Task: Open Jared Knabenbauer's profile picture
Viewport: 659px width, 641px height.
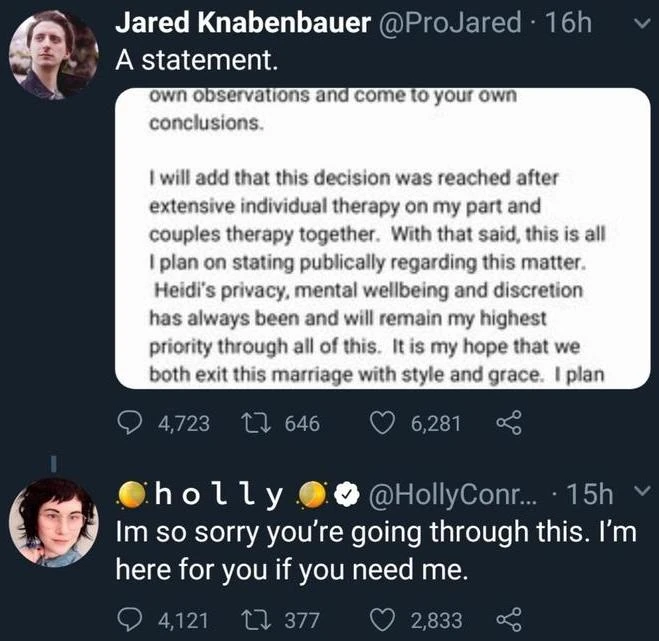Action: pos(53,55)
